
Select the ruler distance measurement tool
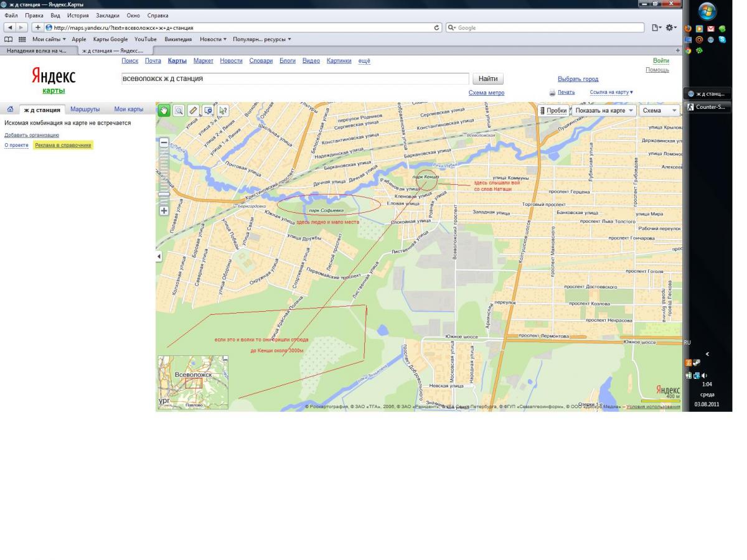tap(193, 110)
